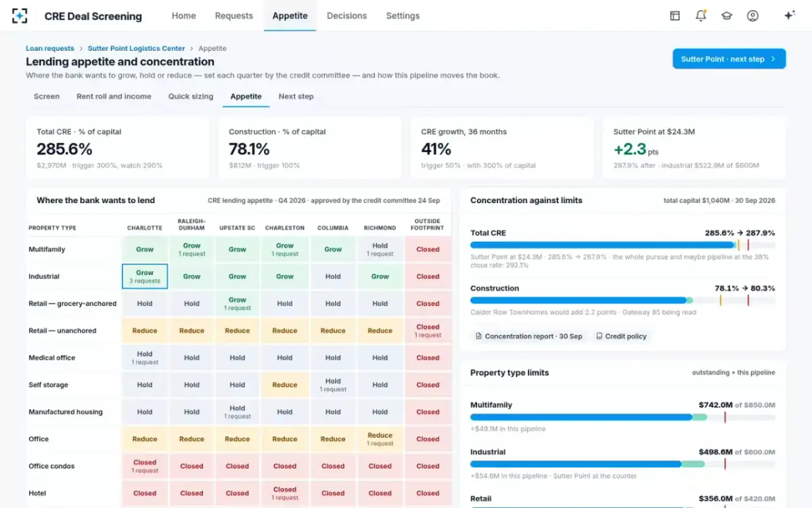Select Industrial Charlotte Grow cell with 3 requests
This screenshot has height=508, width=812.
[145, 276]
